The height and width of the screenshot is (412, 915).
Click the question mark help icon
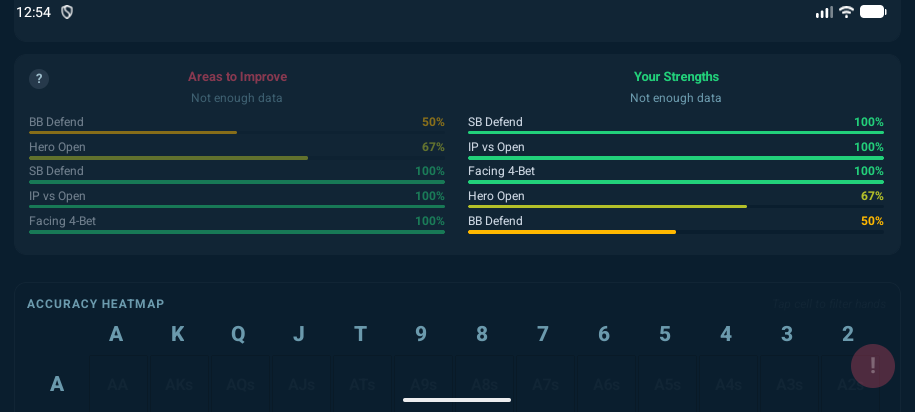click(39, 79)
